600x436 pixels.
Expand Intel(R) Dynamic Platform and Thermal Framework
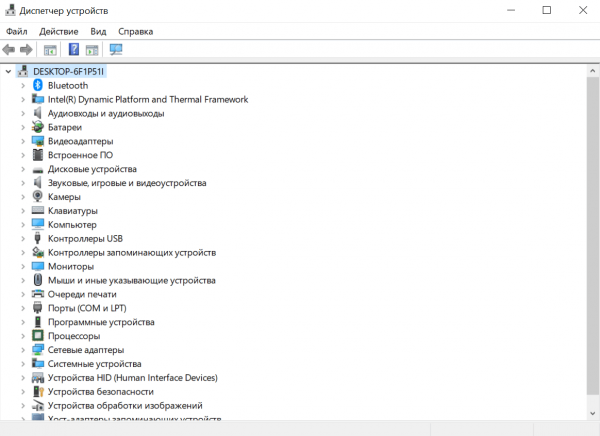click(x=23, y=100)
